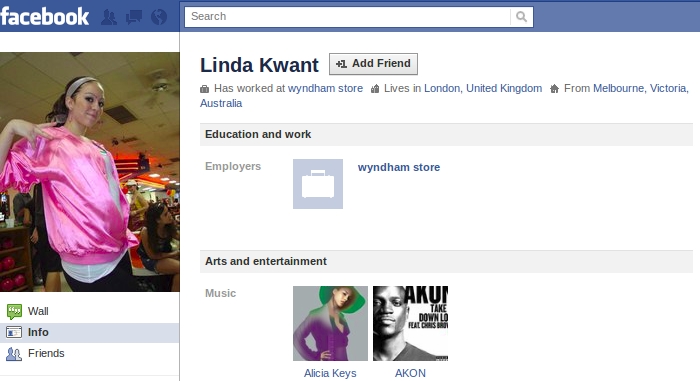Click into the Search input field
The width and height of the screenshot is (700, 381).
tap(347, 17)
